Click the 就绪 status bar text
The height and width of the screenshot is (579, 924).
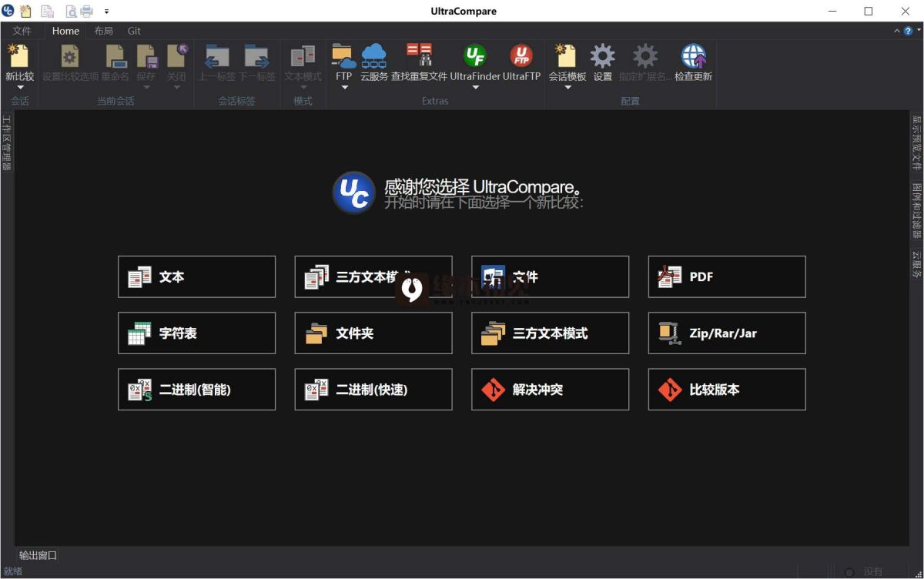[x=13, y=571]
